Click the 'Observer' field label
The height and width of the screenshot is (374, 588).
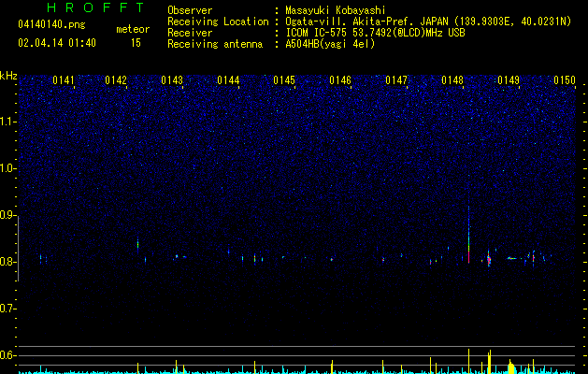click(x=190, y=10)
